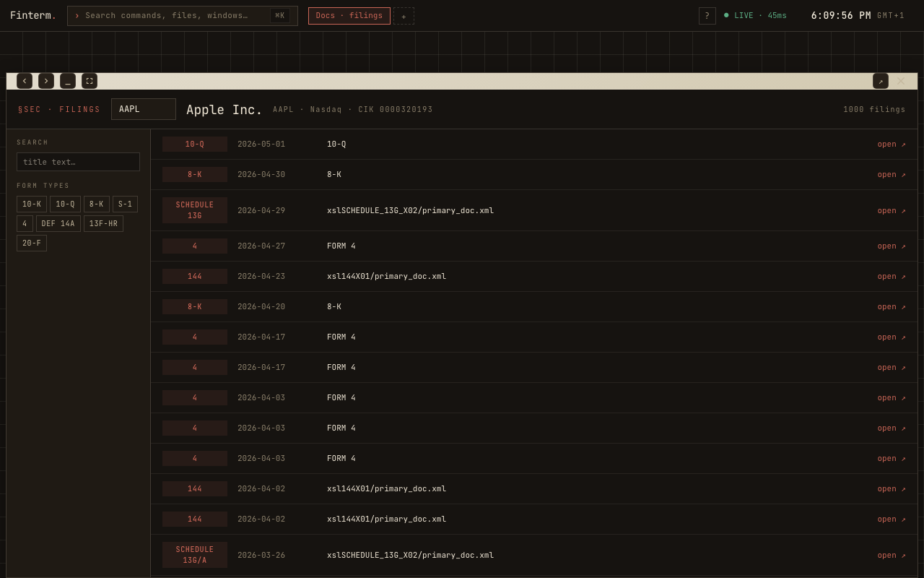Toggle the 8-K form type filter chip

[97, 204]
